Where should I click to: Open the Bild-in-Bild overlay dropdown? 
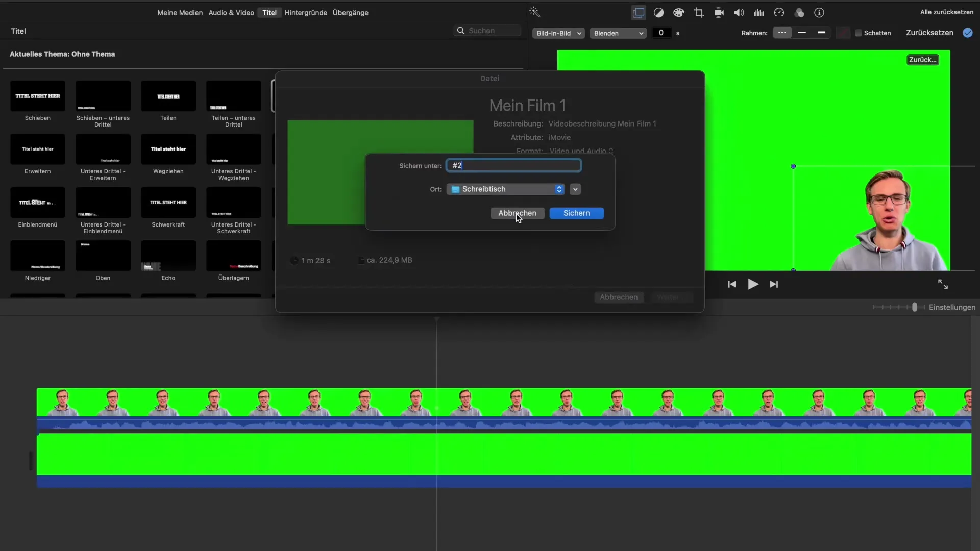(x=558, y=33)
